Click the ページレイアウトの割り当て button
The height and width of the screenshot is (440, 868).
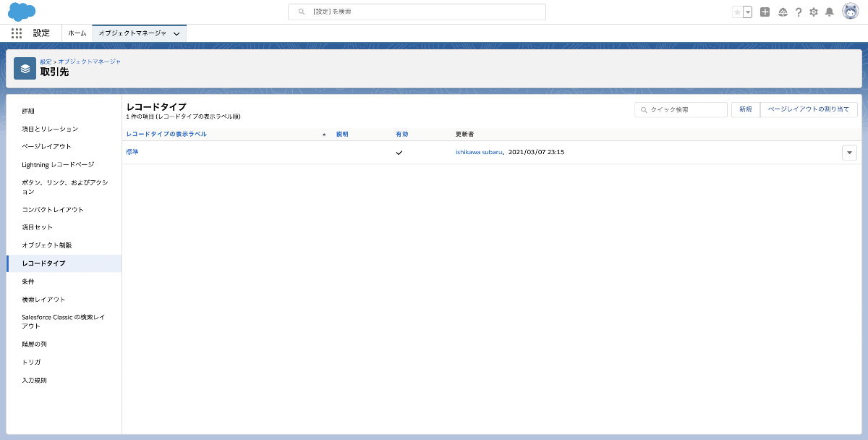(x=809, y=109)
